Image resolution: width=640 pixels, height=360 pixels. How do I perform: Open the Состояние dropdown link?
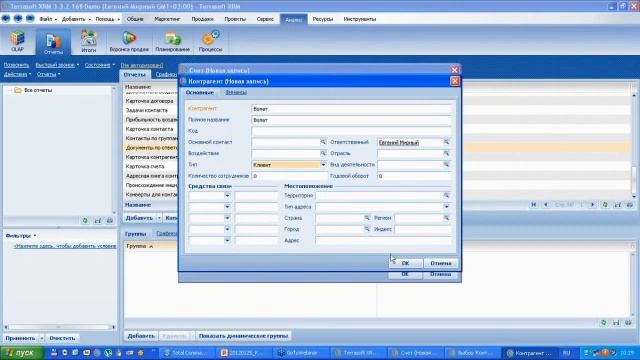[x=100, y=65]
